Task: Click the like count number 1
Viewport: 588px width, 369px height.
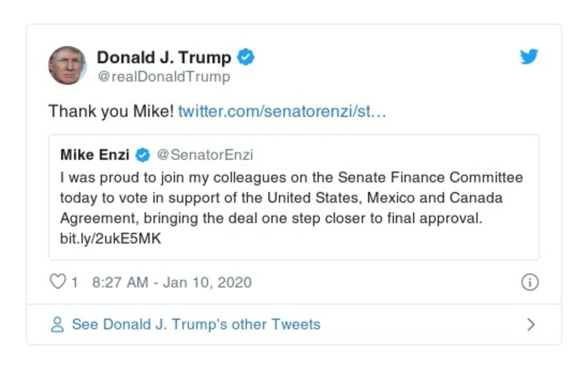Action: click(x=74, y=282)
